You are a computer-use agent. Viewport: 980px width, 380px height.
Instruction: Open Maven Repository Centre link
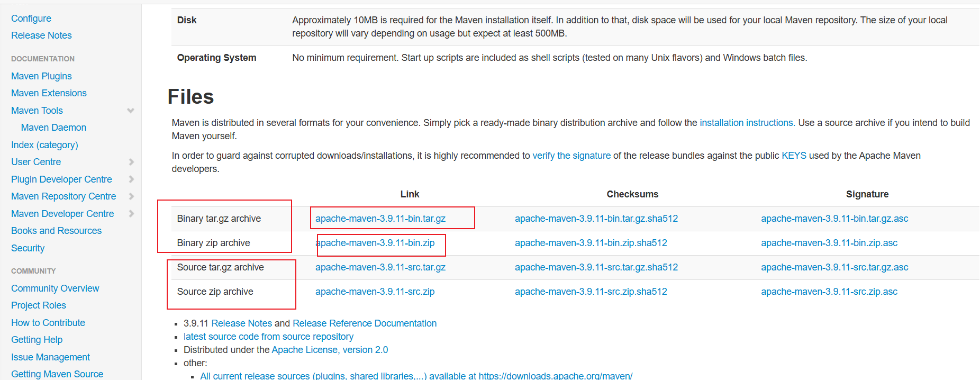point(63,196)
